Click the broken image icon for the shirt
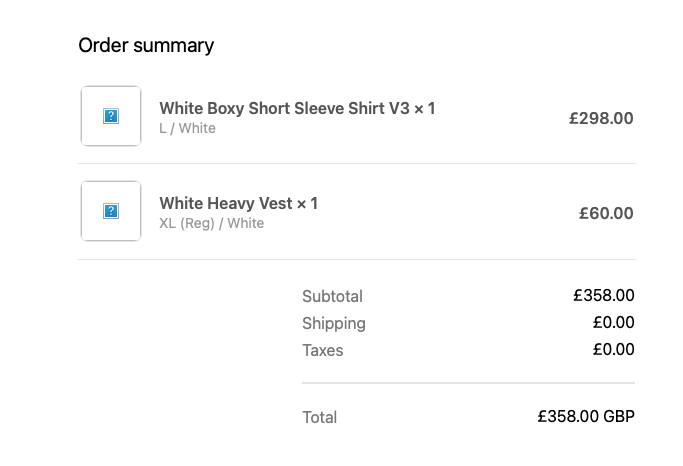Image resolution: width=683 pixels, height=466 pixels. (x=111, y=116)
